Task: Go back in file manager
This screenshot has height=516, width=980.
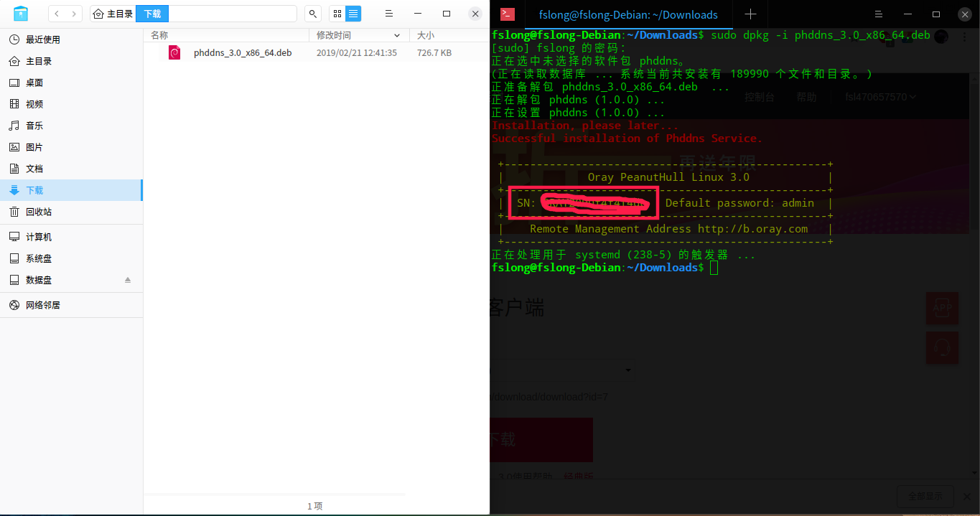Action: point(57,14)
